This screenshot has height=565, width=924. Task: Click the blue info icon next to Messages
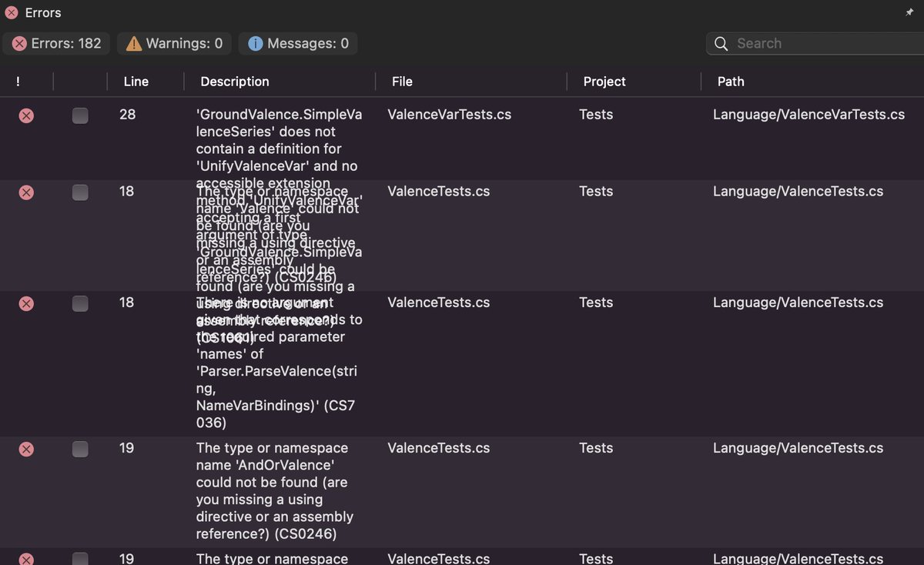[x=254, y=43]
